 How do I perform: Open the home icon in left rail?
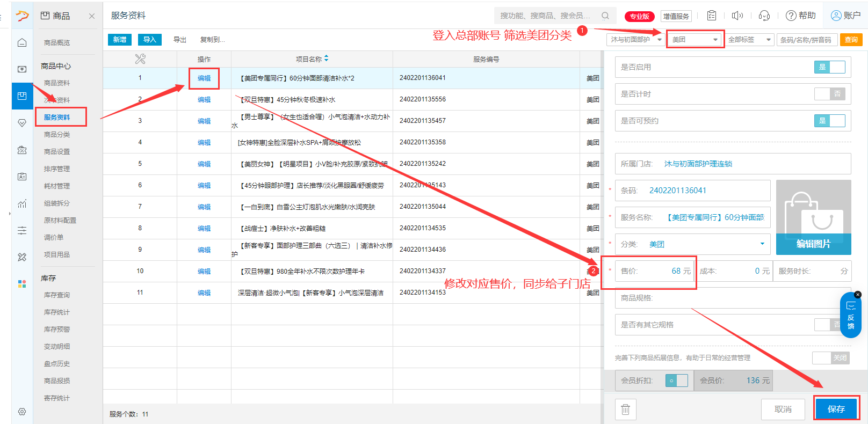pyautogui.click(x=22, y=42)
